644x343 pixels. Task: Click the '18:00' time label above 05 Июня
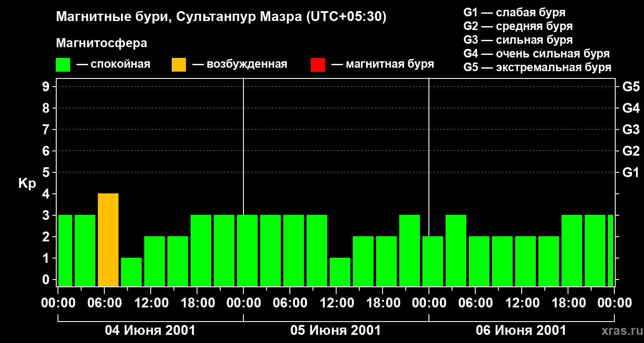383,303
